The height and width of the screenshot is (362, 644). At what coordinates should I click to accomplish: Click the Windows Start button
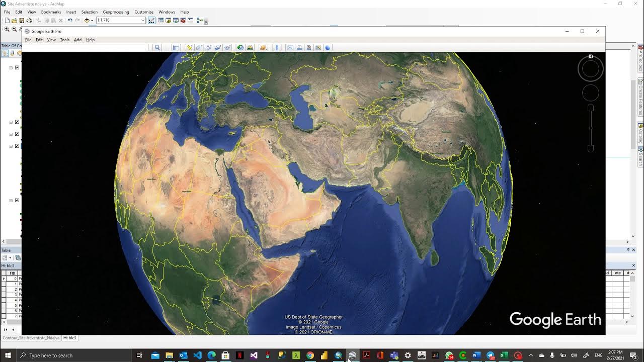[x=8, y=355]
